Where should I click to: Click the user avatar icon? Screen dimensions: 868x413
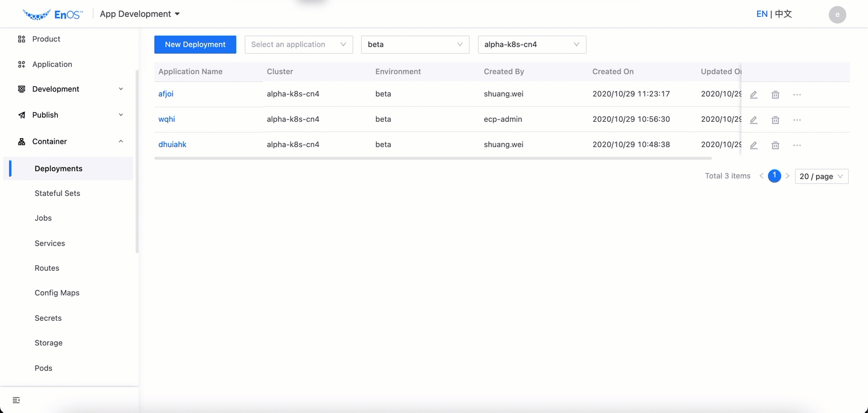point(837,14)
